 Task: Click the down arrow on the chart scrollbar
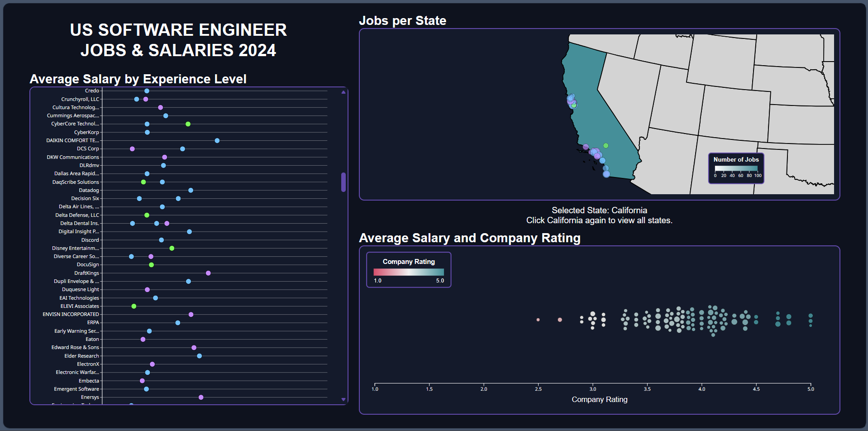tap(343, 399)
